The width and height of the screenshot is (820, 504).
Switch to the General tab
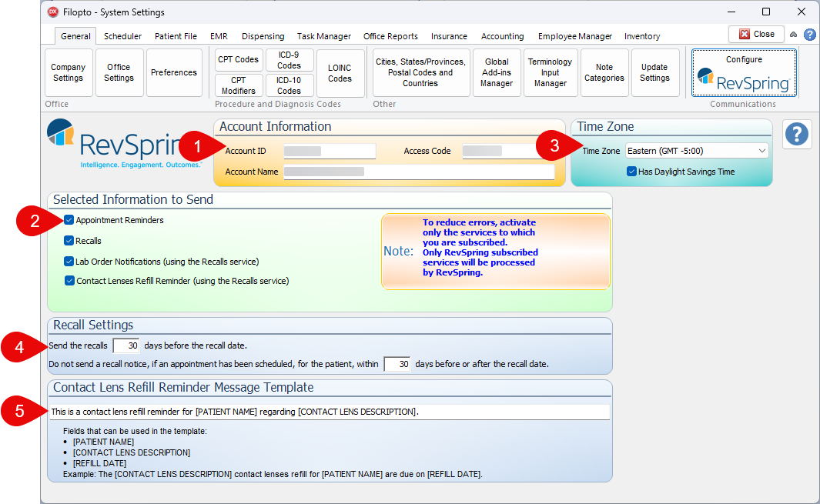tap(75, 36)
